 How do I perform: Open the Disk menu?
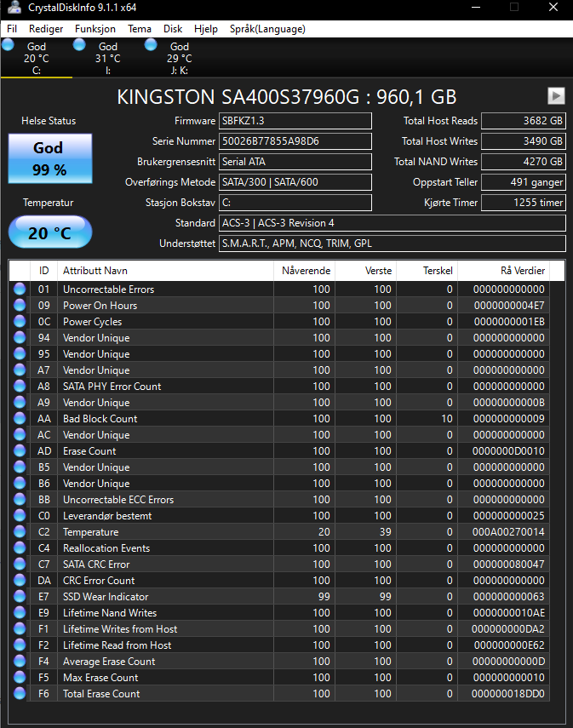coord(173,29)
